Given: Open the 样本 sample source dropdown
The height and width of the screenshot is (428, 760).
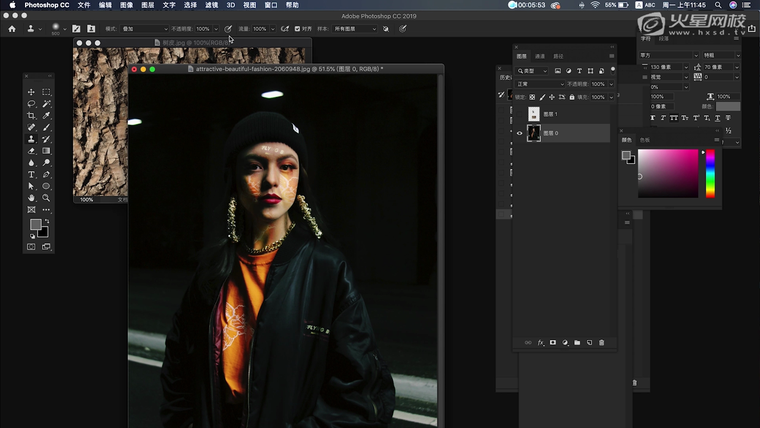Looking at the screenshot, I should (355, 29).
